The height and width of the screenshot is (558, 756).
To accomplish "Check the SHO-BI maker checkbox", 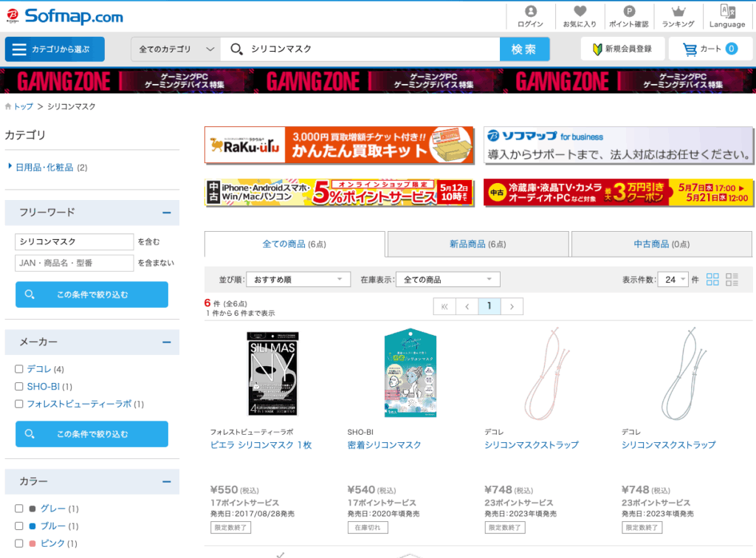I will click(18, 387).
